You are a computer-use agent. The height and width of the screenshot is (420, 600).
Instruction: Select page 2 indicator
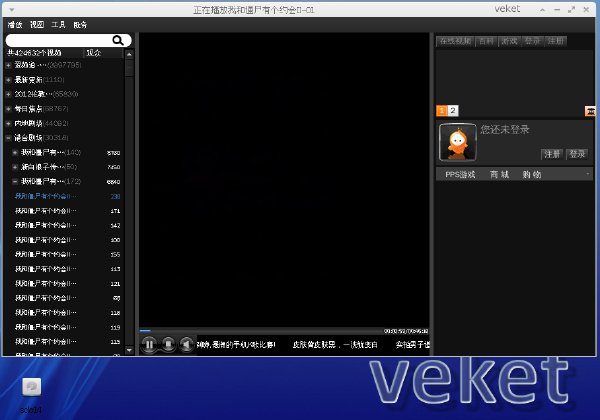tap(453, 111)
